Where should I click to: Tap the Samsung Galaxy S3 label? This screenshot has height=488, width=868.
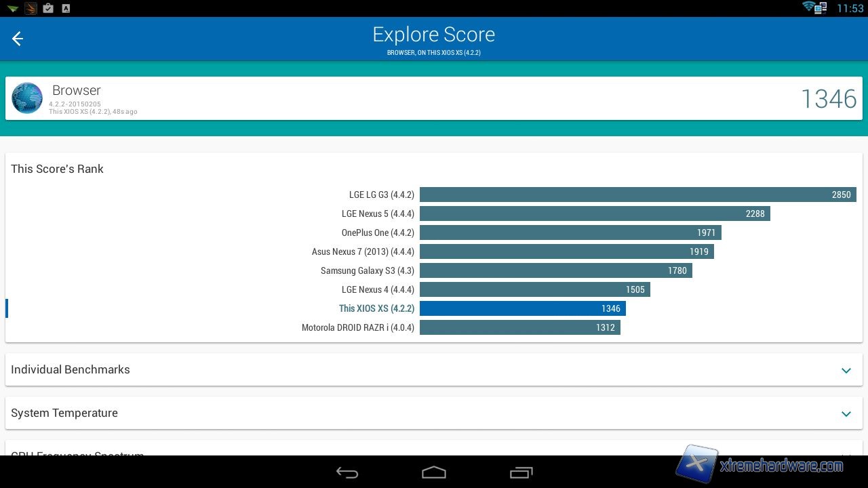[367, 270]
